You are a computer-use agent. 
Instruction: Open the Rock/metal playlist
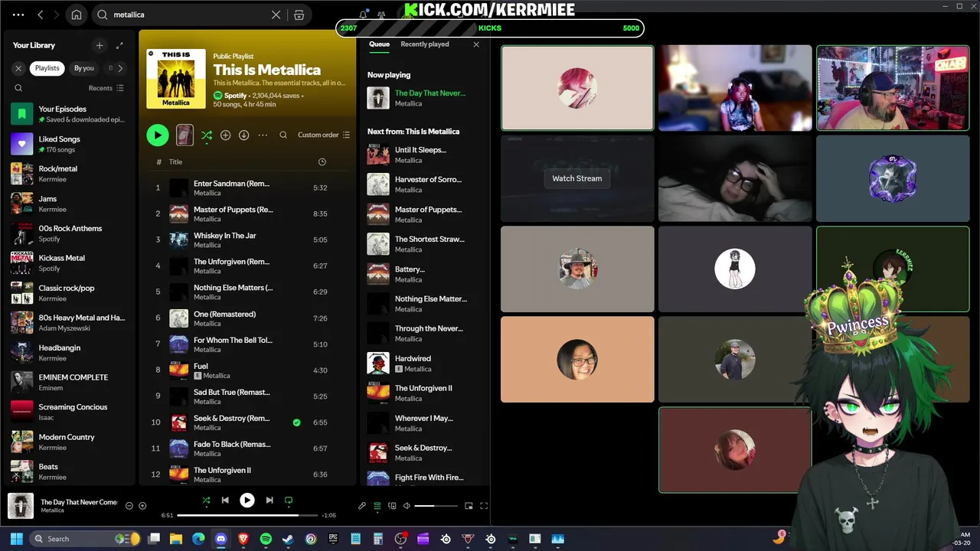coord(69,174)
